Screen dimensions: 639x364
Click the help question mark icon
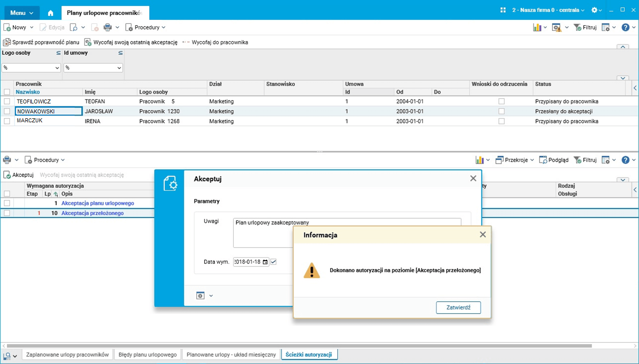pyautogui.click(x=626, y=27)
